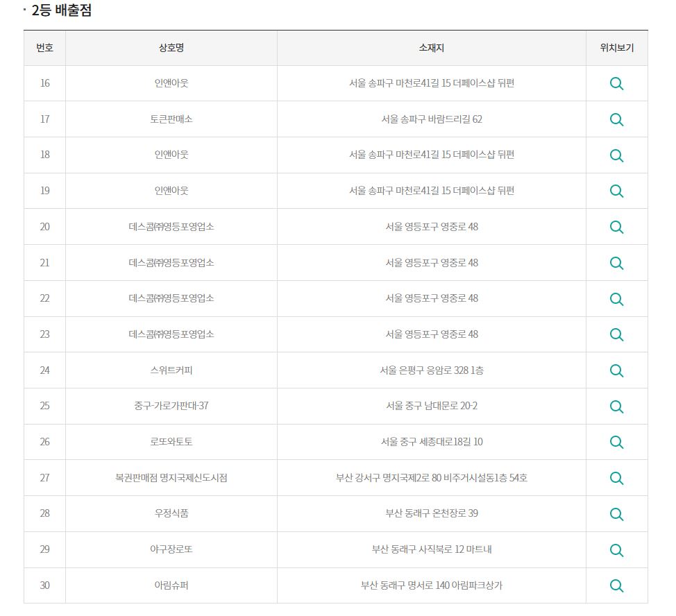The image size is (676, 616).
Task: Click the number cell 27
Action: pos(45,478)
